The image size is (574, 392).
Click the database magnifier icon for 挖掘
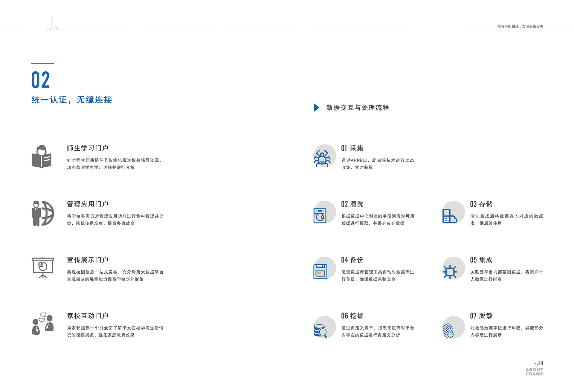tap(320, 331)
